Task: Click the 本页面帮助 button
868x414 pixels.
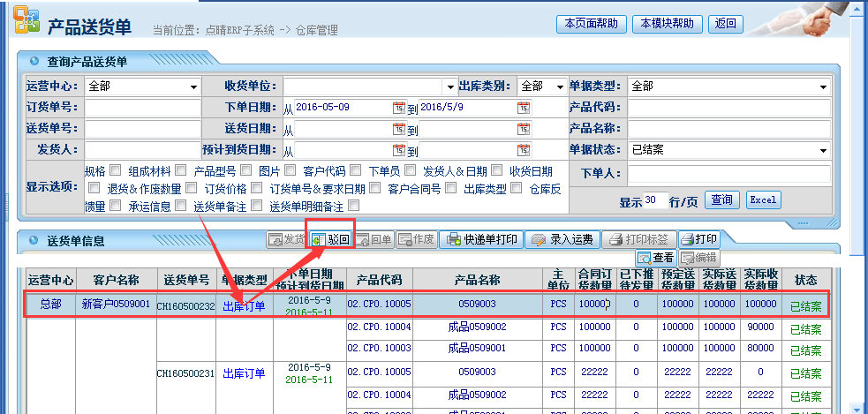Action: (x=591, y=24)
